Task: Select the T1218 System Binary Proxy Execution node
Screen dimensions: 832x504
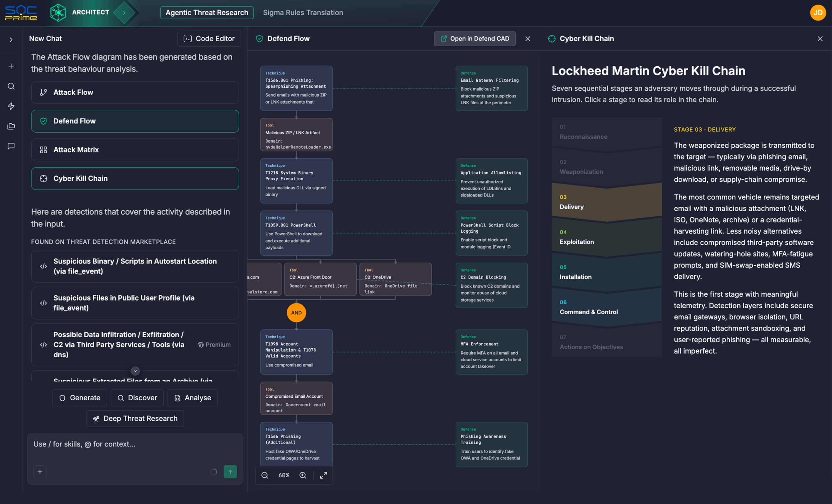Action: [x=296, y=181]
